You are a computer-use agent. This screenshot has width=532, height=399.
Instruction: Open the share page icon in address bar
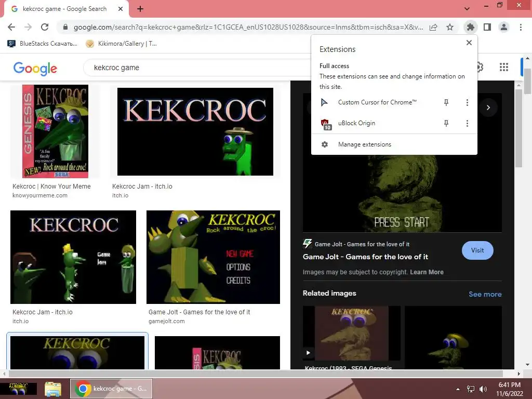433,27
